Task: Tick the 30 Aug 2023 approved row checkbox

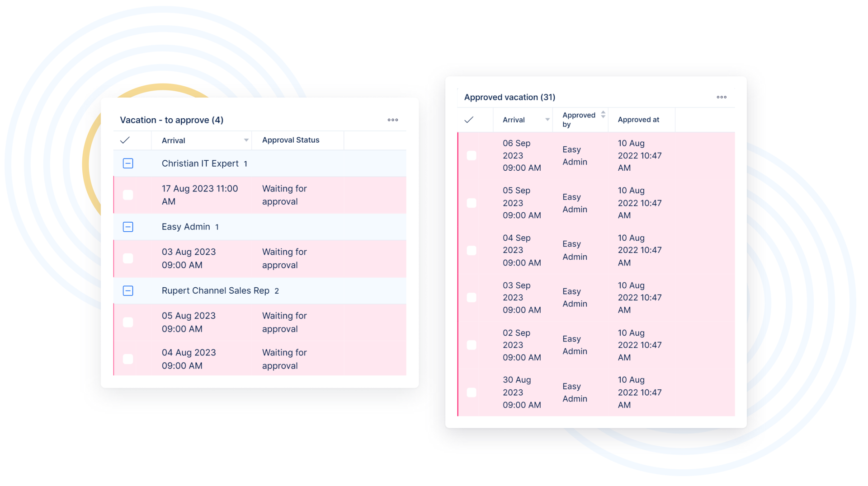Action: click(472, 393)
